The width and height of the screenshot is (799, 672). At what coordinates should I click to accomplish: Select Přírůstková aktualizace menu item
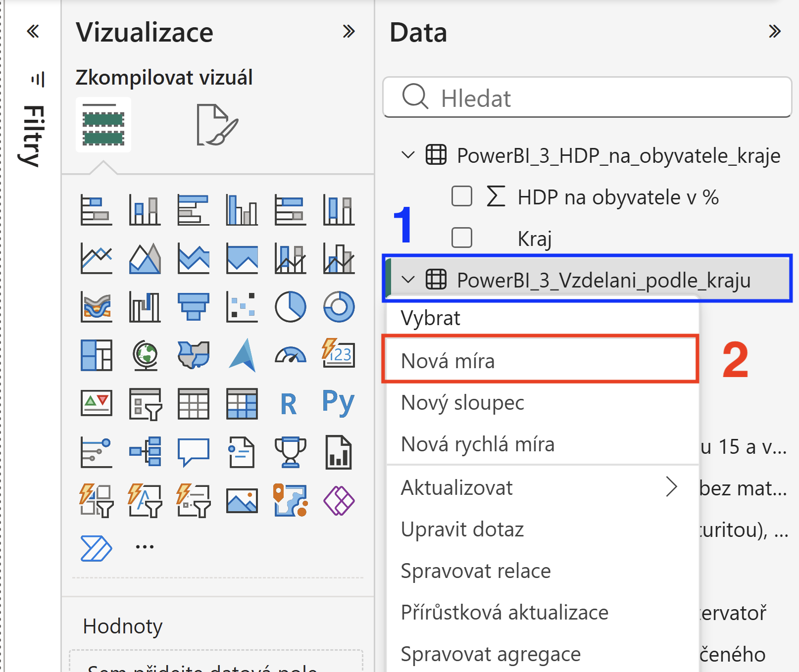[542, 612]
